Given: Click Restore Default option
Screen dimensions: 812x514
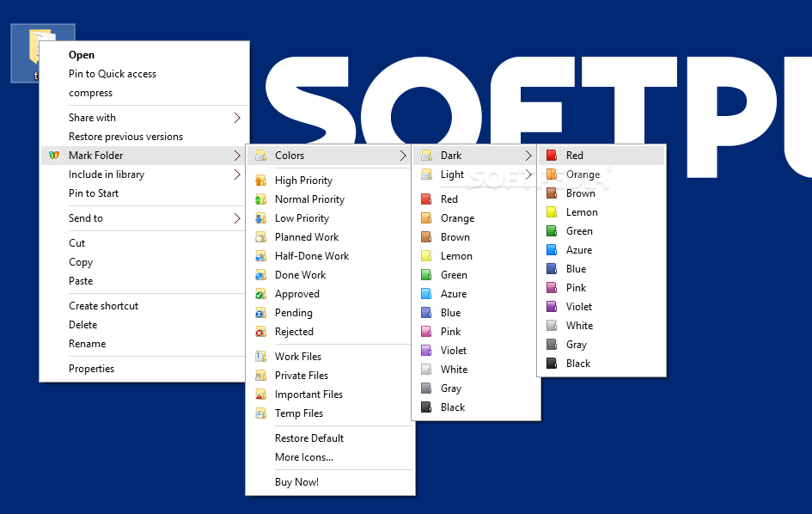Looking at the screenshot, I should click(309, 438).
